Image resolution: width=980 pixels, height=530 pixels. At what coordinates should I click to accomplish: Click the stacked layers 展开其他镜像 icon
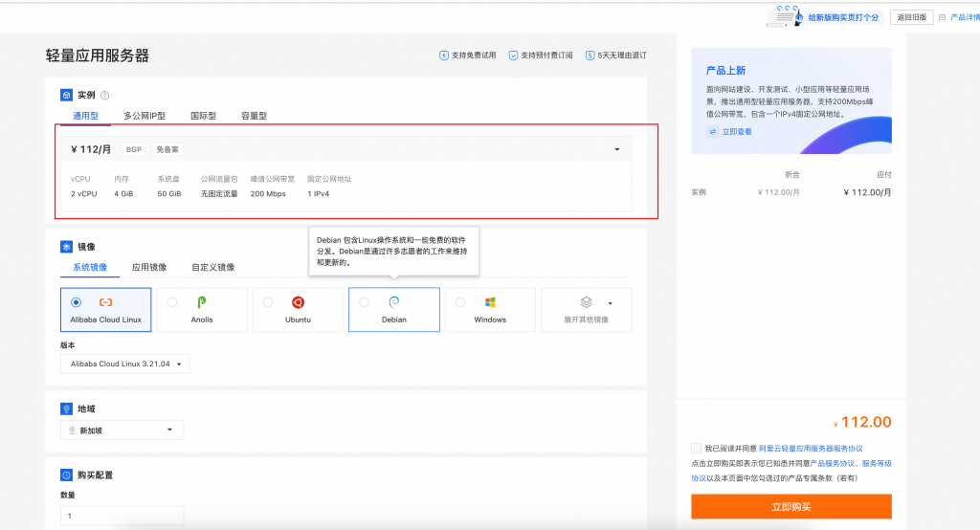point(587,302)
